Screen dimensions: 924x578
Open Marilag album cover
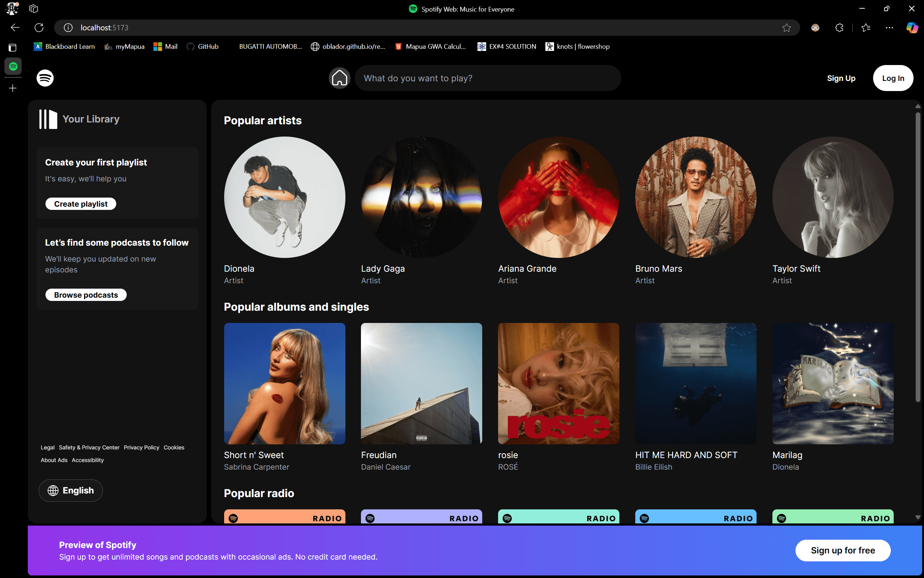pyautogui.click(x=833, y=383)
